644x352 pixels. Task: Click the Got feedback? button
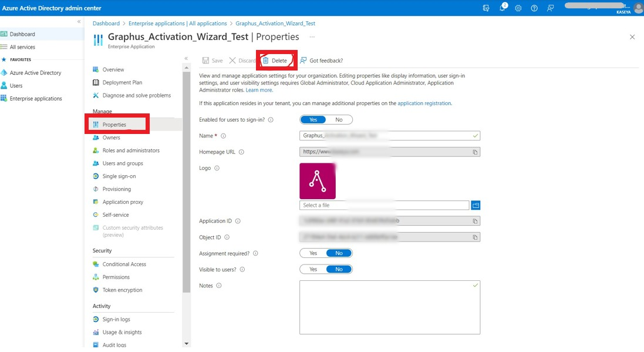coord(321,61)
